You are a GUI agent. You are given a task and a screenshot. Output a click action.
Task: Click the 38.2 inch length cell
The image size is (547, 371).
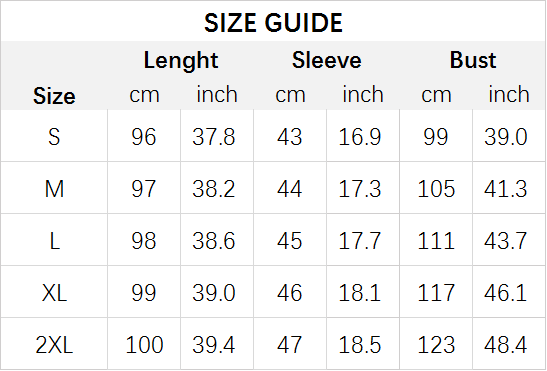[213, 189]
